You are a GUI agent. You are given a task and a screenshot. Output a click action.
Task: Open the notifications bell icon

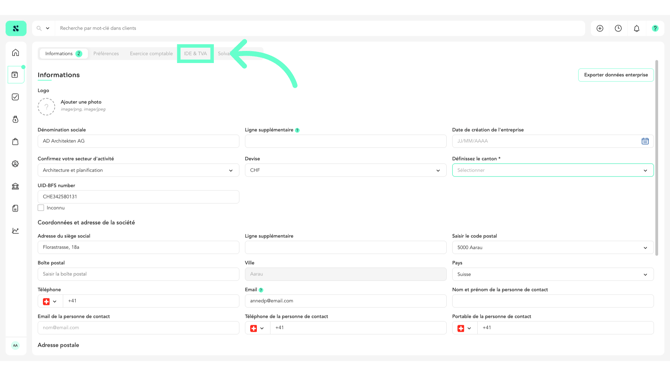click(637, 28)
